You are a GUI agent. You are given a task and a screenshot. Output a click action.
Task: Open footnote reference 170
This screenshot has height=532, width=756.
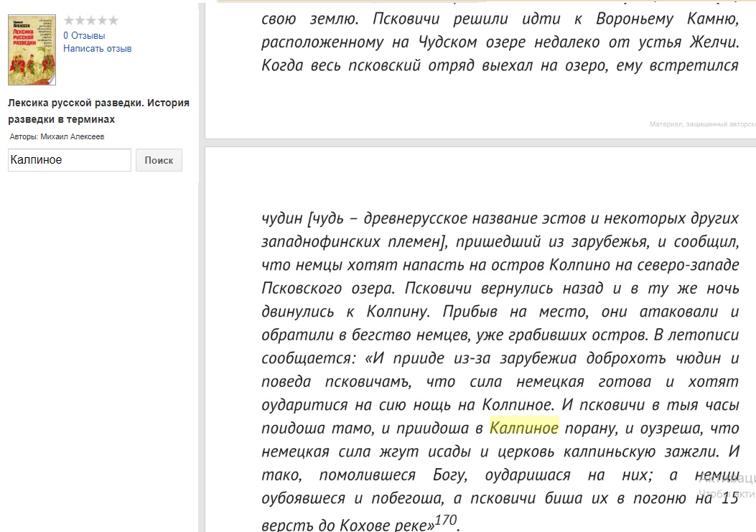coord(445,521)
